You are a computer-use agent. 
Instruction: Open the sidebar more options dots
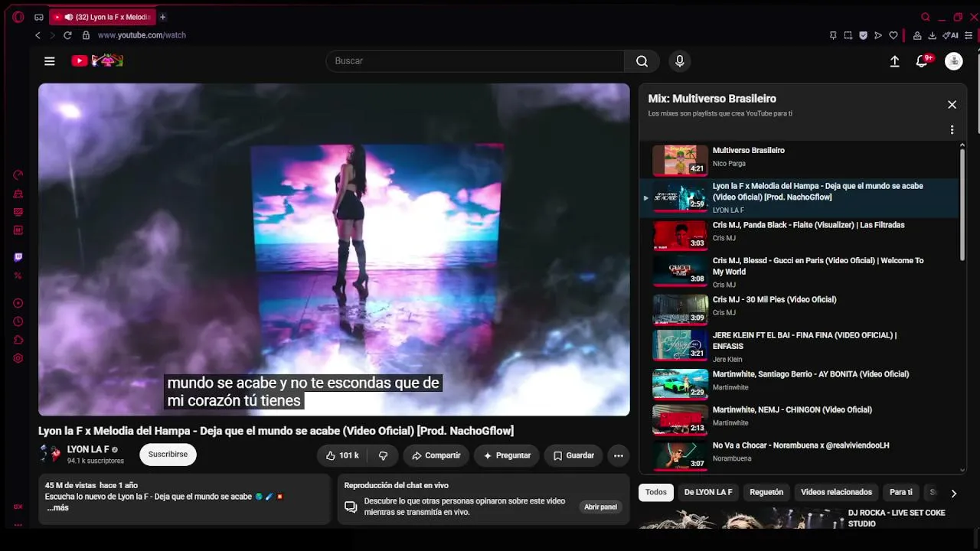pyautogui.click(x=18, y=525)
